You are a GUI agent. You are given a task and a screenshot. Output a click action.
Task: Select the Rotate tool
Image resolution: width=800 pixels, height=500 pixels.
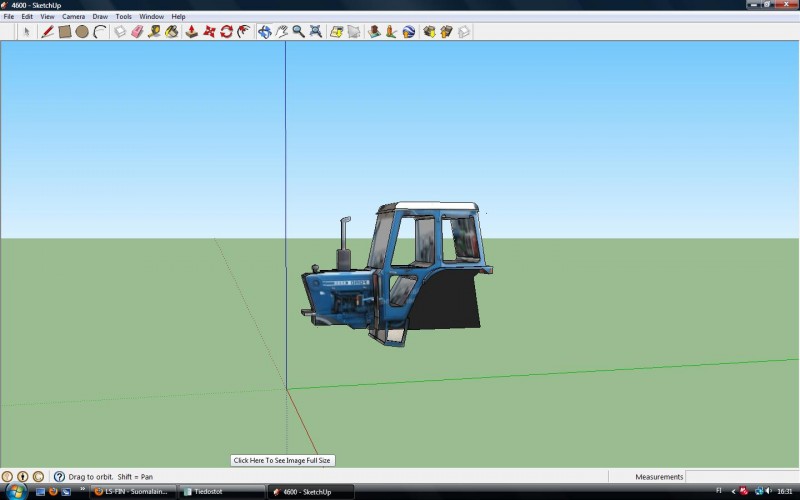click(227, 32)
